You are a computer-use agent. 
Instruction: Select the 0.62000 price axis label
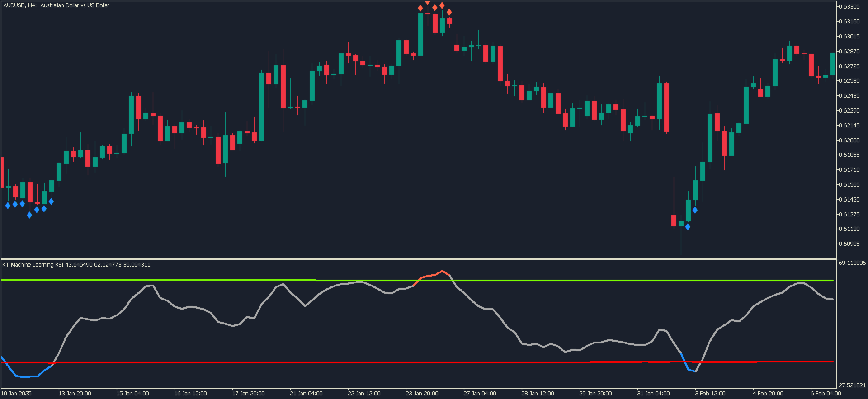tap(849, 141)
